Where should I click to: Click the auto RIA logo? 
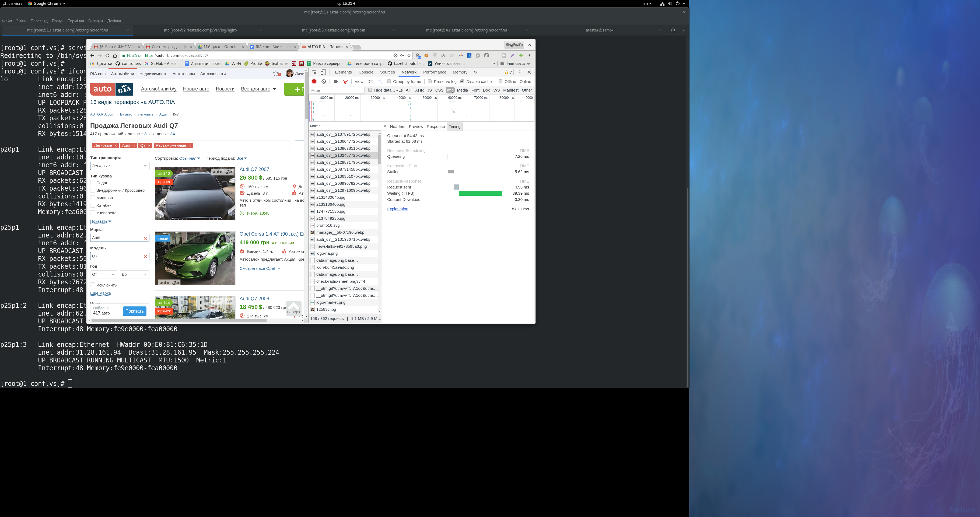112,89
